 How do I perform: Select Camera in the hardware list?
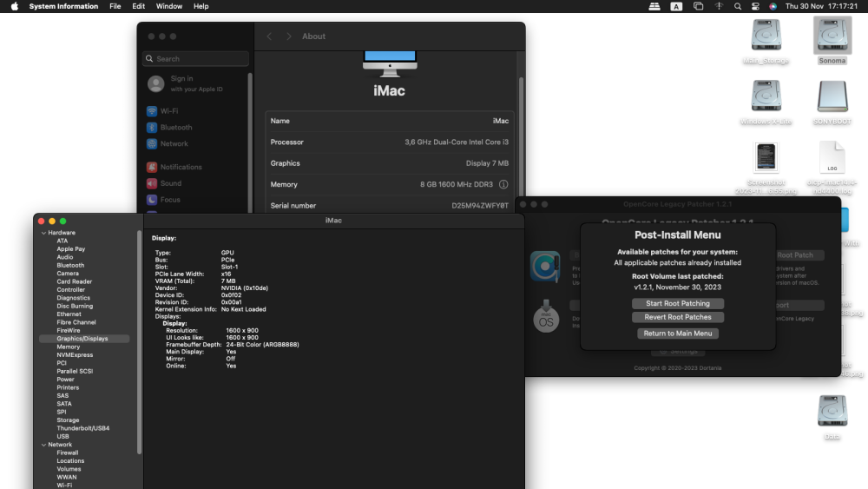click(x=68, y=274)
